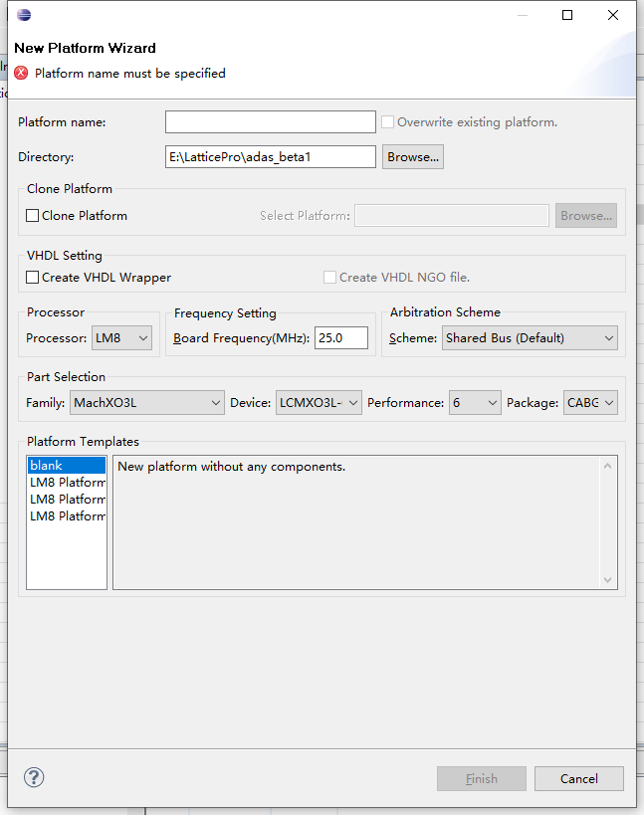Select the third LM8 Platform template
Viewport: 644px width, 815px height.
[x=67, y=516]
